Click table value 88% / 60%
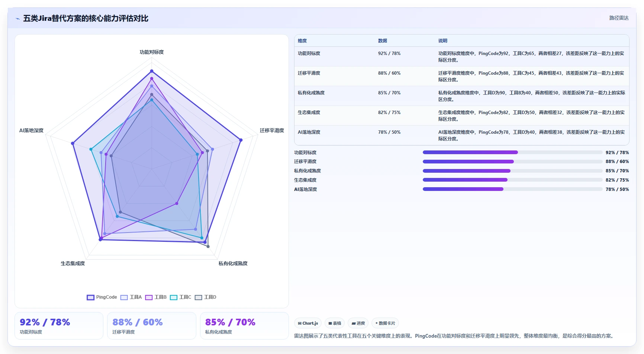The height and width of the screenshot is (354, 644). pyautogui.click(x=389, y=73)
